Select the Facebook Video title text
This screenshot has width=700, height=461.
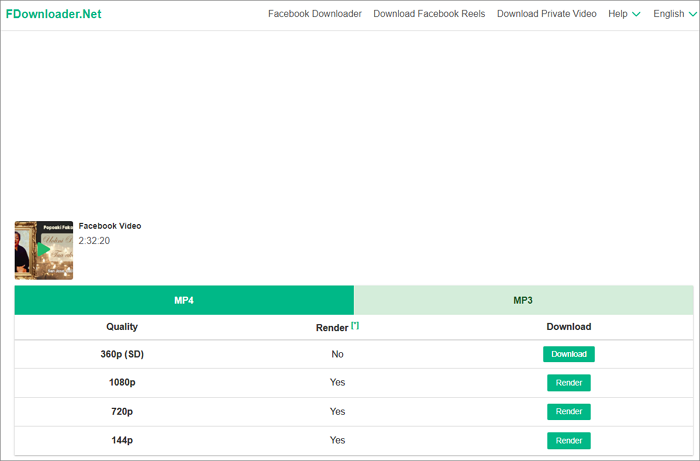[110, 226]
